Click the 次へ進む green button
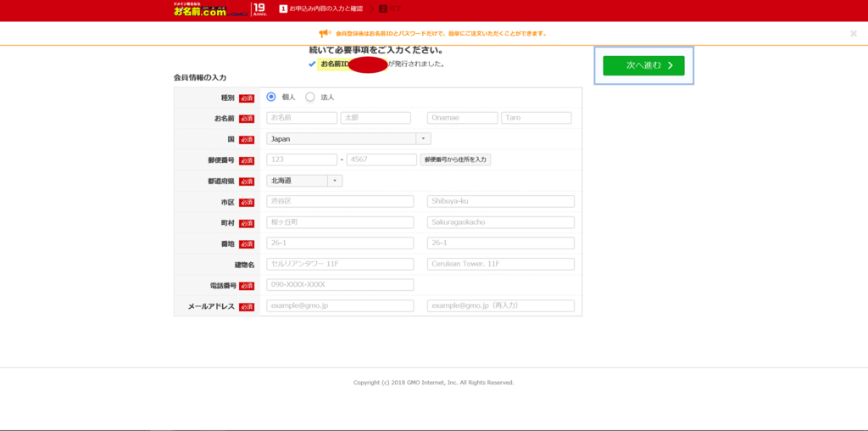Screen dimensions: 868x431 point(643,65)
